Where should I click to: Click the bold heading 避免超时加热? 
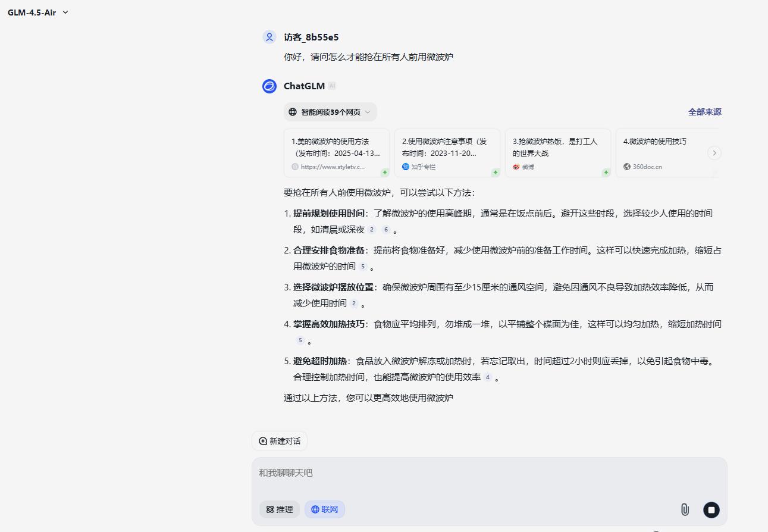tap(320, 361)
